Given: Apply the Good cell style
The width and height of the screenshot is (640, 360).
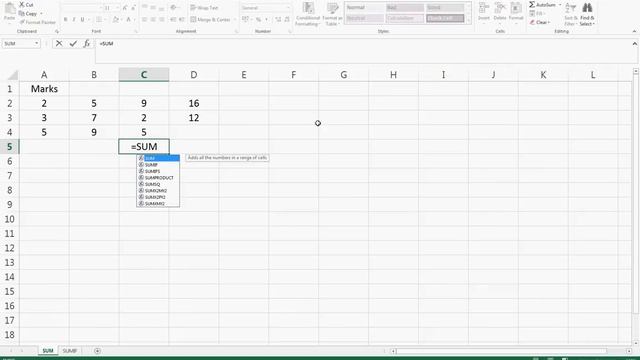Looking at the screenshot, I should (445, 8).
